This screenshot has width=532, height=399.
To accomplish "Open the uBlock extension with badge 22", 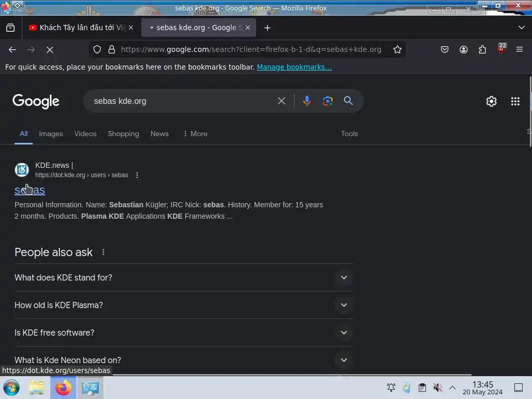I will pyautogui.click(x=501, y=49).
